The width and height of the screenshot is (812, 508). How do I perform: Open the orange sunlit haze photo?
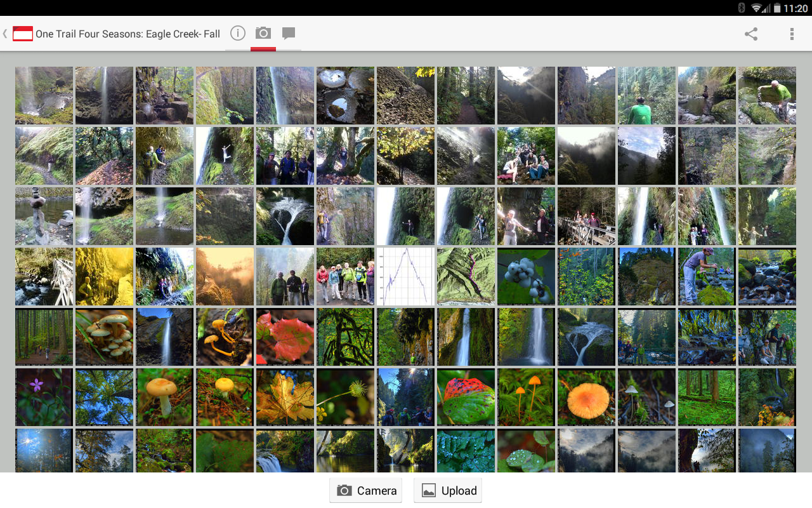click(x=225, y=276)
